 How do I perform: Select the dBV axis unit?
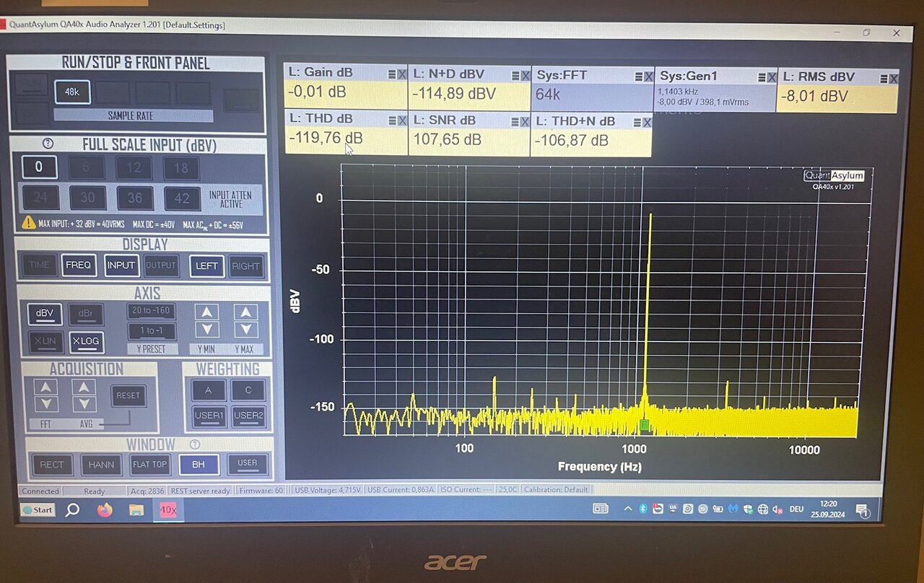[45, 314]
